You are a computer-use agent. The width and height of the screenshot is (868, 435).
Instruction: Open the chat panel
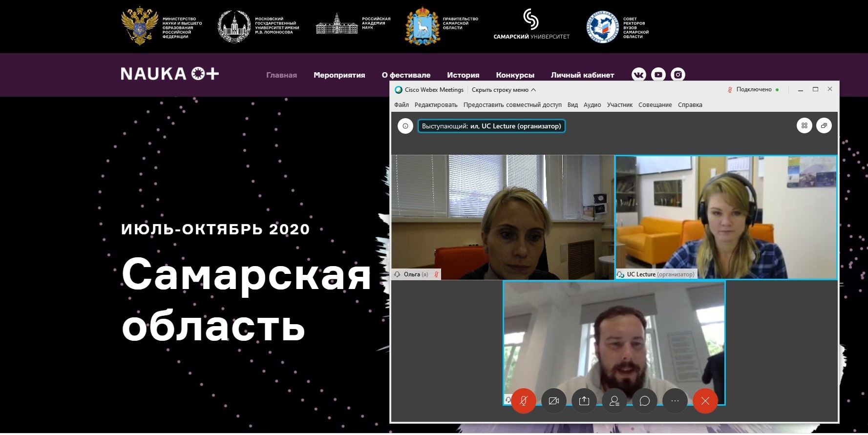pos(645,401)
